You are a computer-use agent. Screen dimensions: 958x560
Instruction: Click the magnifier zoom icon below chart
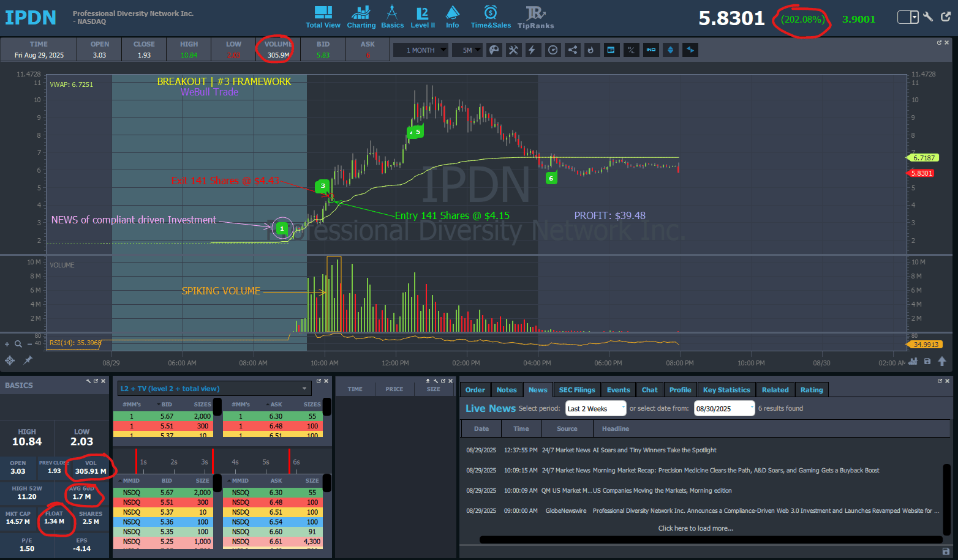pos(18,344)
